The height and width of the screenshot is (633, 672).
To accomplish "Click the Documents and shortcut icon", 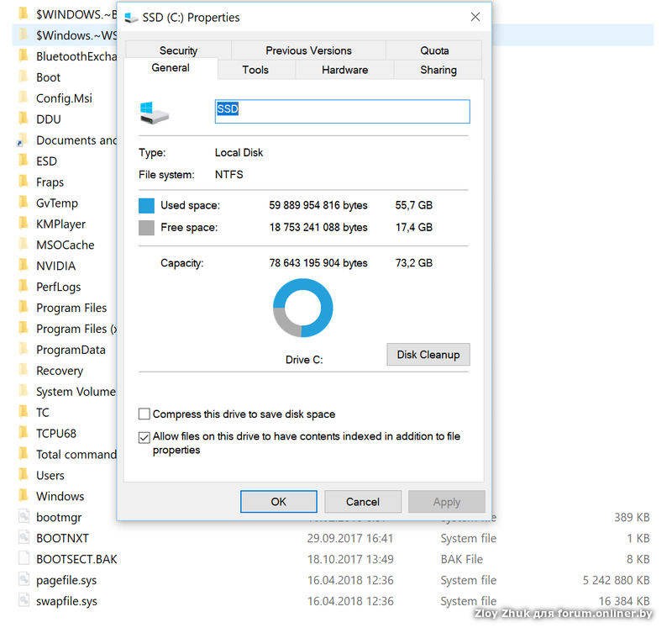I will click(23, 140).
